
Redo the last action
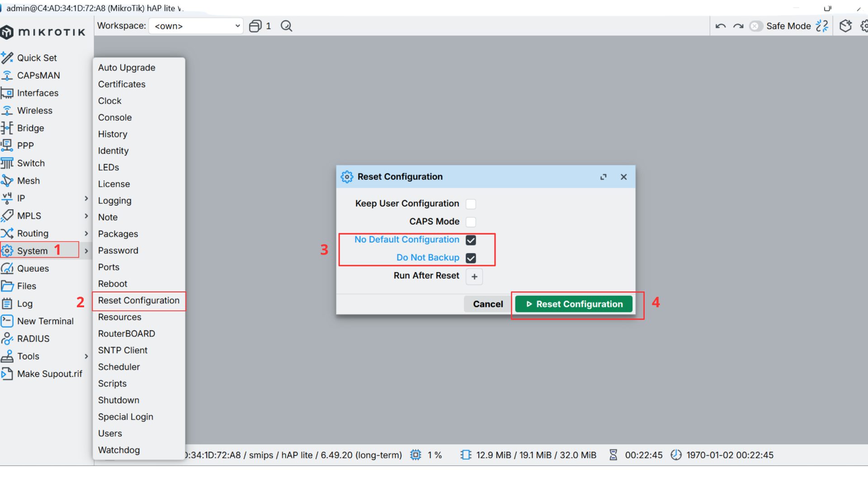click(x=738, y=26)
